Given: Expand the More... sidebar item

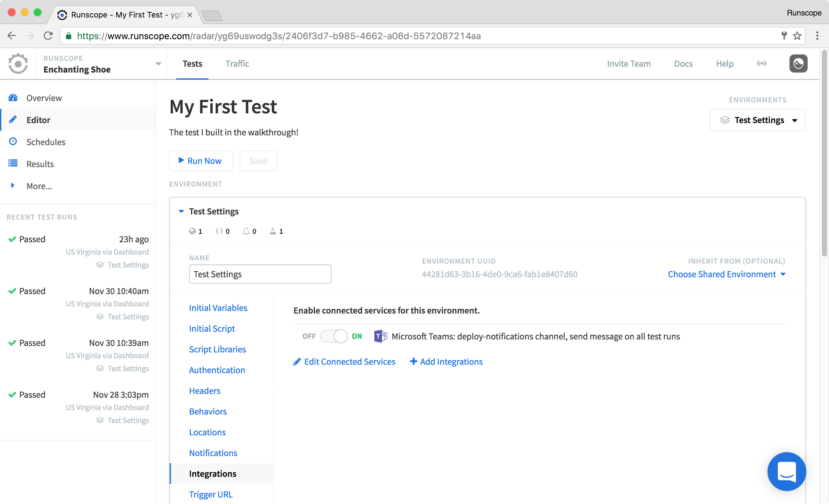Looking at the screenshot, I should (40, 186).
